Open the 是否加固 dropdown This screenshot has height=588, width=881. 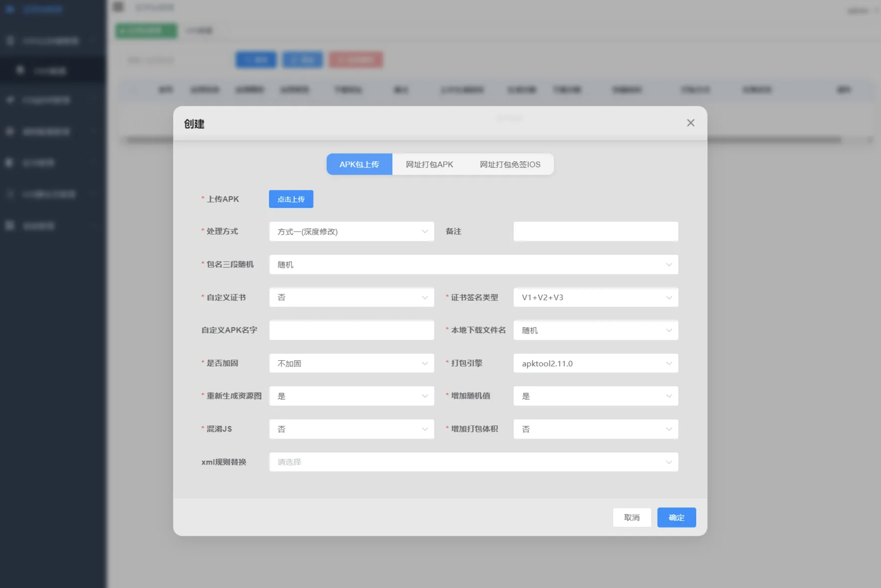[351, 363]
